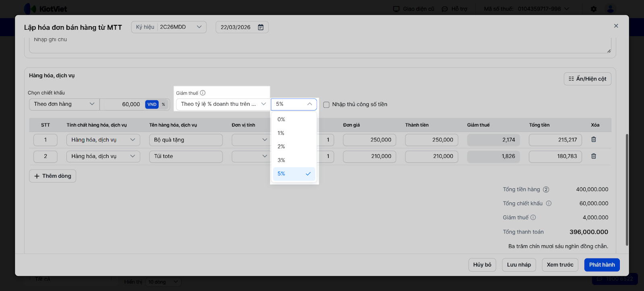Switch discount unit to VND
The height and width of the screenshot is (291, 644).
(152, 105)
